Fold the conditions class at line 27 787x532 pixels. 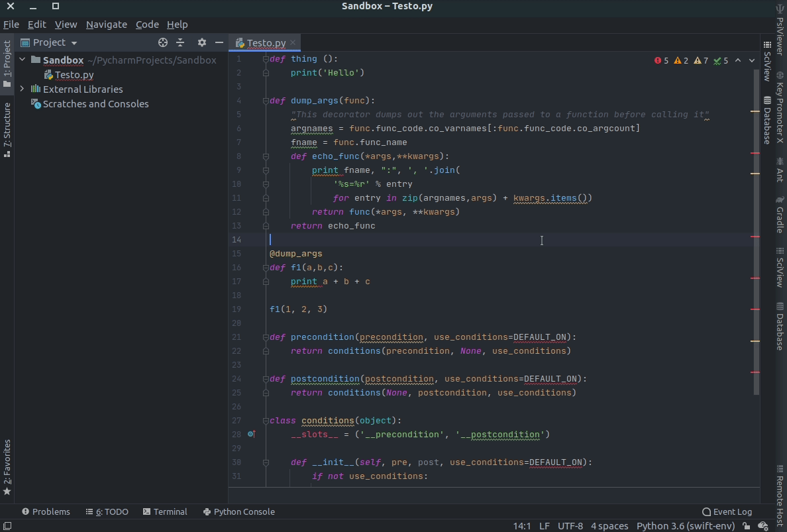[x=266, y=421]
